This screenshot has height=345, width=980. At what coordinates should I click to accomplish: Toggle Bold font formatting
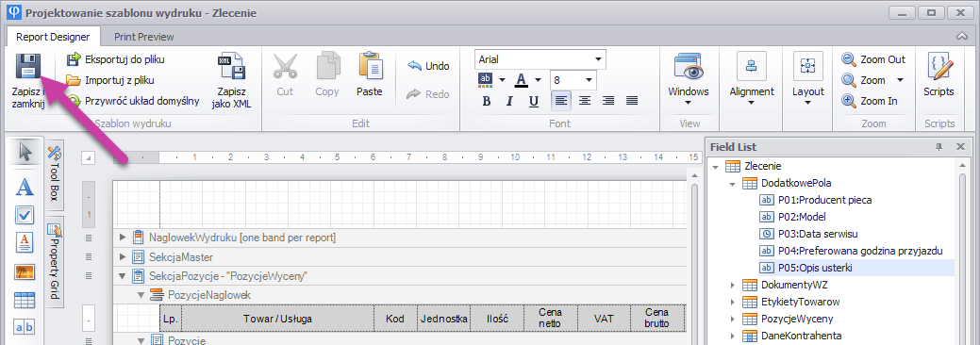(487, 101)
